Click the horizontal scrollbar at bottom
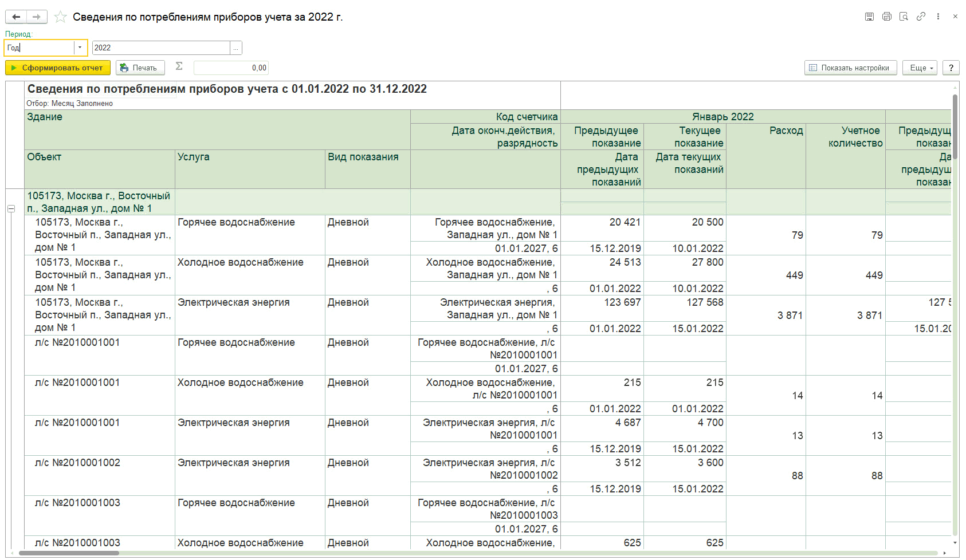The width and height of the screenshot is (966, 560). point(69,553)
